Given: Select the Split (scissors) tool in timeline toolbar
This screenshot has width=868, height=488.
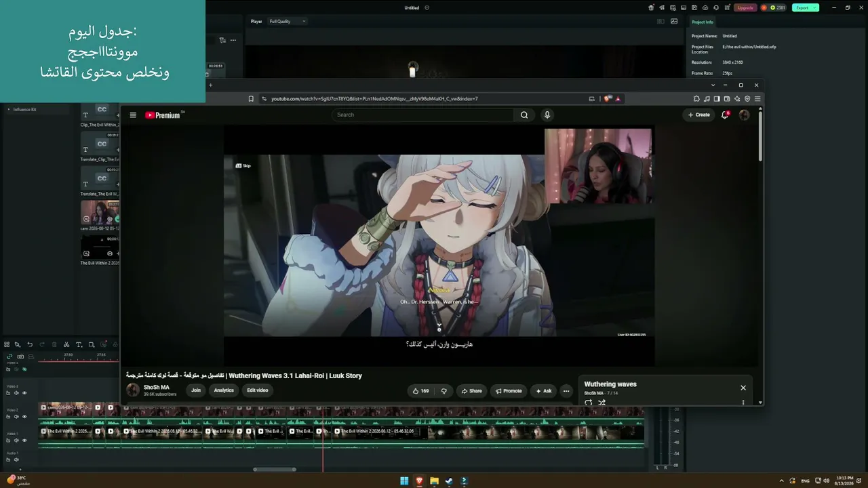Looking at the screenshot, I should 66,345.
